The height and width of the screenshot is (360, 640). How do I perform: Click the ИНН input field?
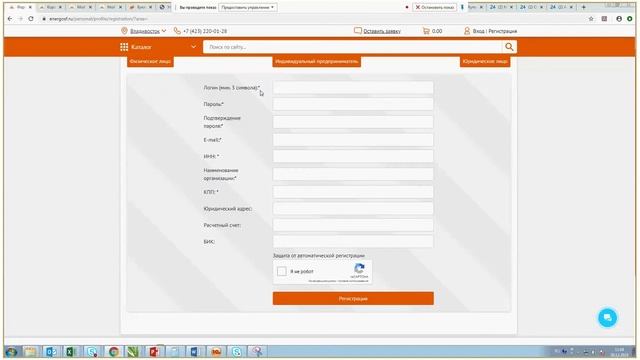[353, 156]
